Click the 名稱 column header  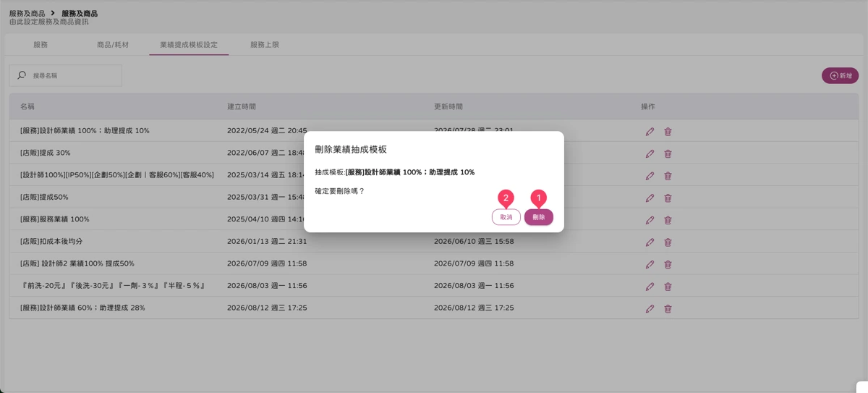27,106
